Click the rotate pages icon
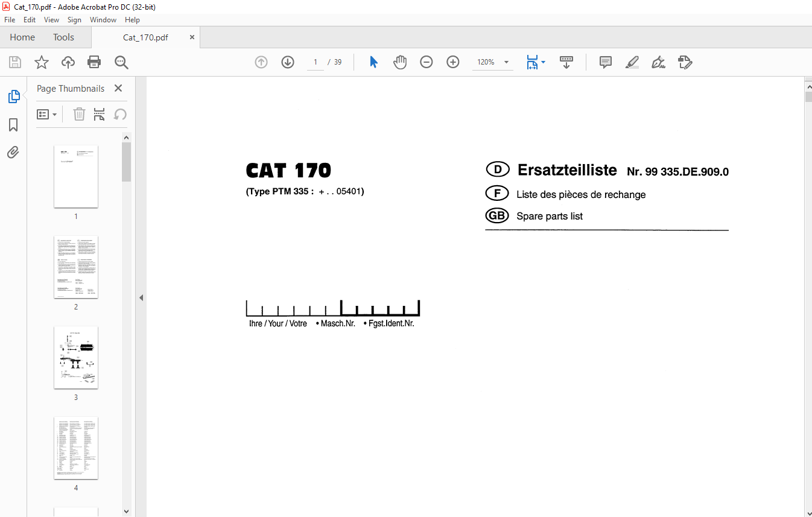Screen dimensions: 812x517 pos(120,114)
